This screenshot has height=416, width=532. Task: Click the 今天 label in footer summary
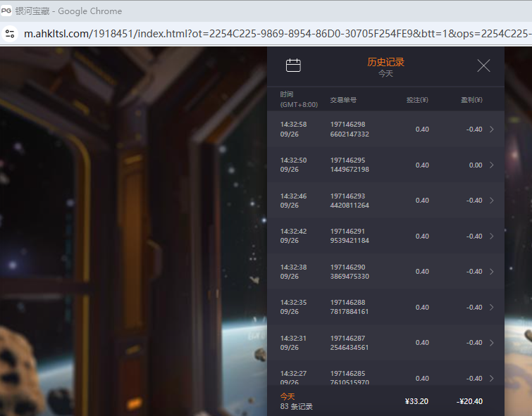coord(287,396)
